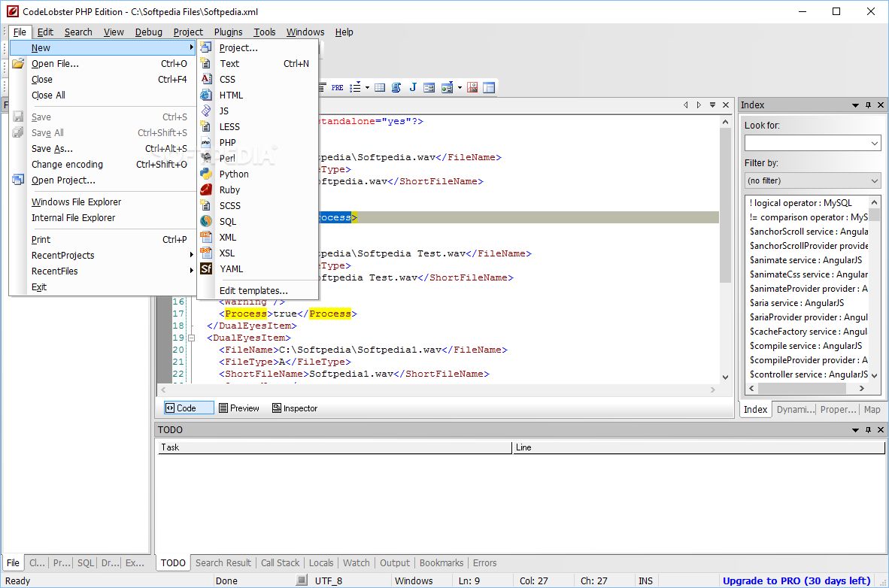
Task: Click the Task column header
Action: click(x=335, y=447)
